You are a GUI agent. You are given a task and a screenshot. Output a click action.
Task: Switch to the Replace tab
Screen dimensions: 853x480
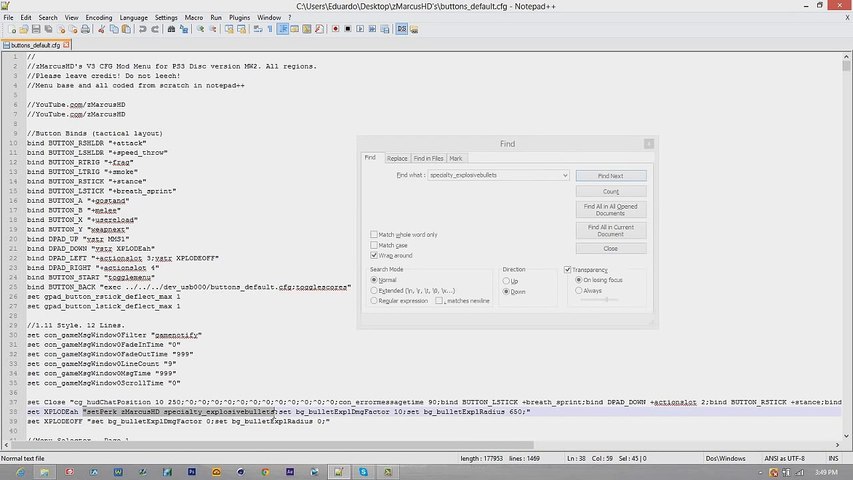pos(397,158)
